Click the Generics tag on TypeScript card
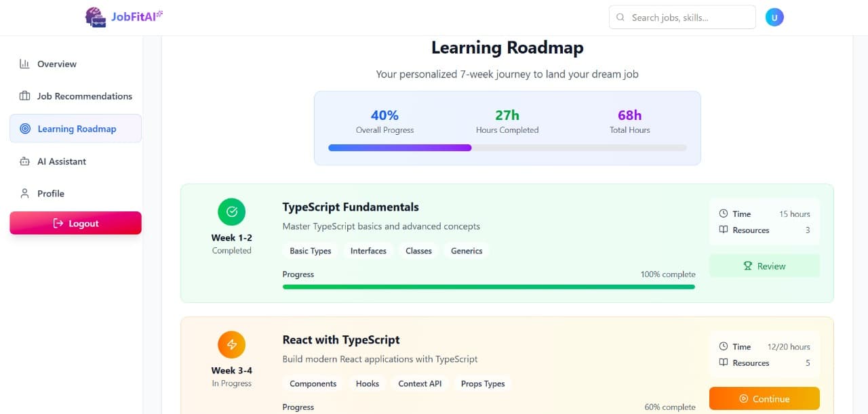The height and width of the screenshot is (414, 868). [x=467, y=251]
